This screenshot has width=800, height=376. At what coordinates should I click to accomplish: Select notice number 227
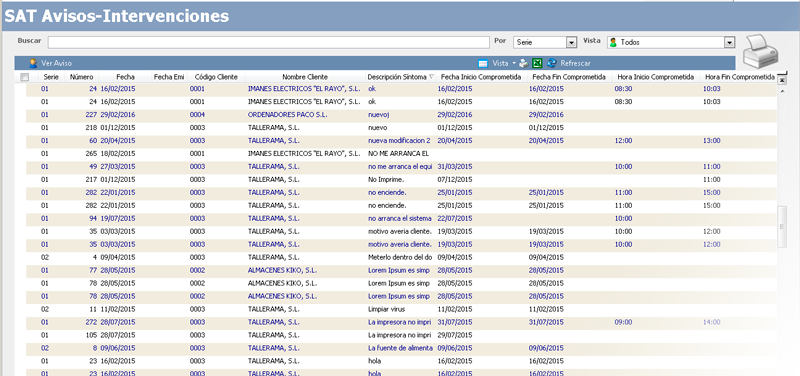pos(91,115)
